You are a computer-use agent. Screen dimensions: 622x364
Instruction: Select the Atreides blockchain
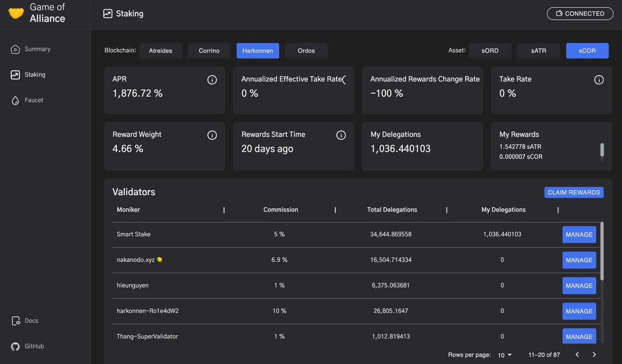coord(160,50)
